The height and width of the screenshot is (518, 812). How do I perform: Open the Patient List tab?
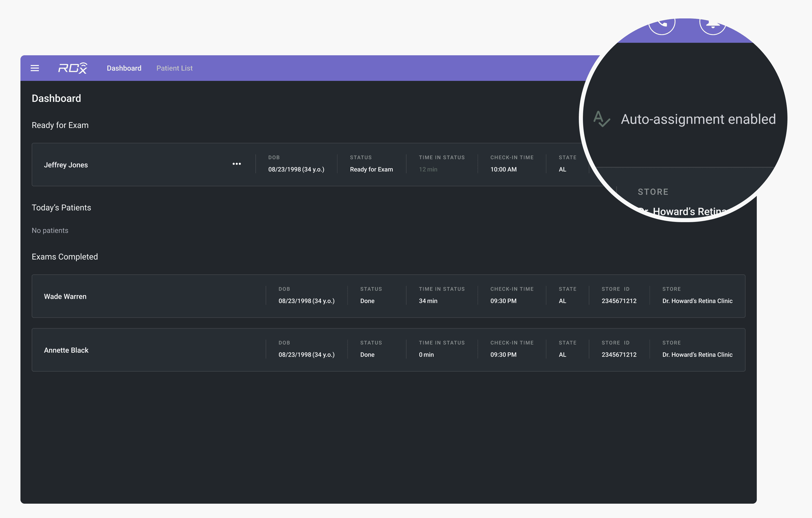pyautogui.click(x=174, y=68)
